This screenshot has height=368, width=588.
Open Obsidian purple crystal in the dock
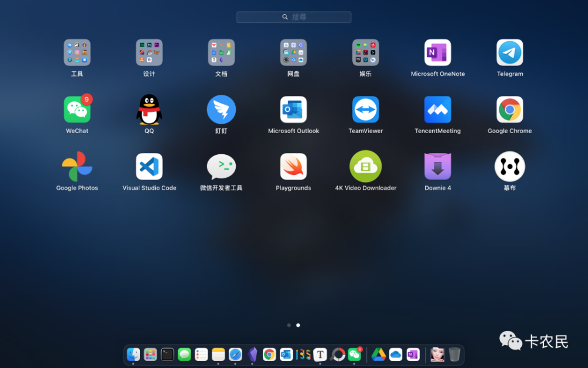pyautogui.click(x=252, y=354)
